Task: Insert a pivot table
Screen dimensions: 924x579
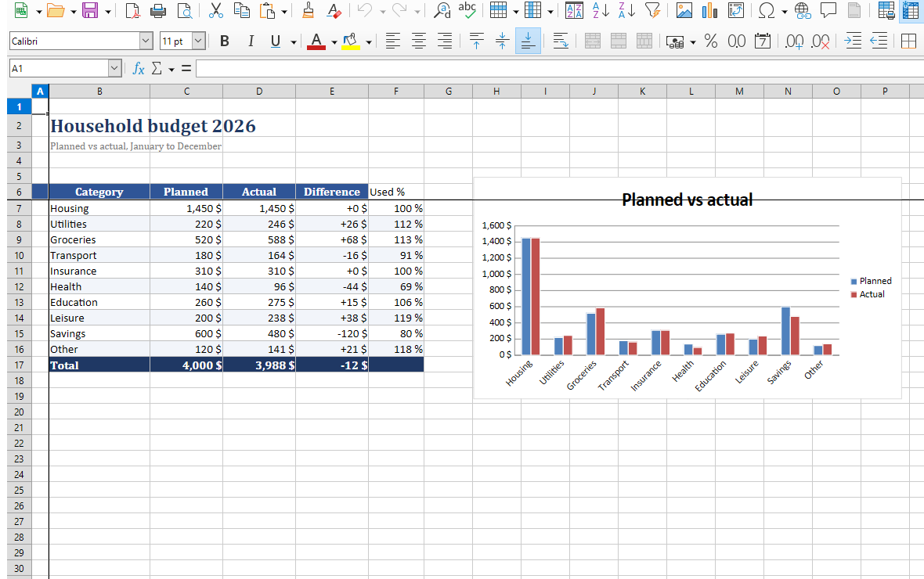Action: tap(736, 10)
